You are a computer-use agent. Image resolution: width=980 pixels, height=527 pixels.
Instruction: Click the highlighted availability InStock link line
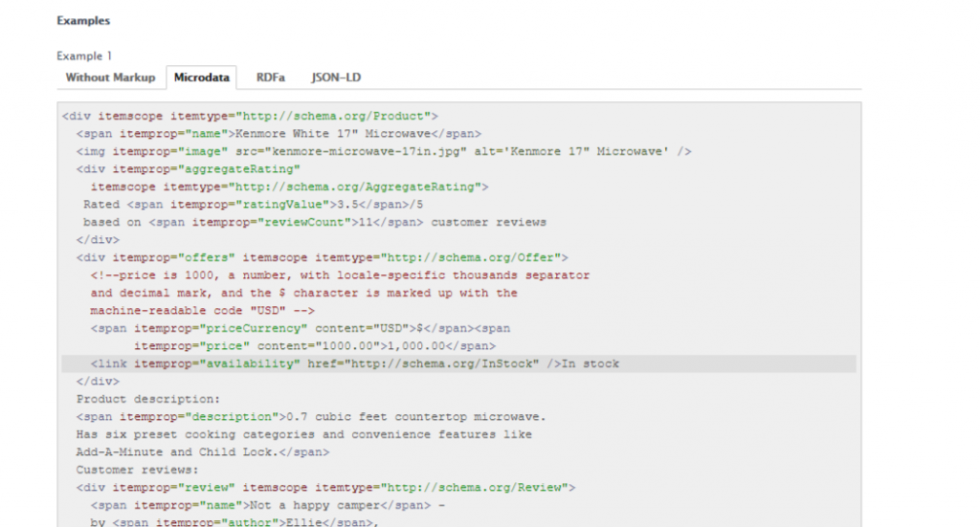point(354,363)
